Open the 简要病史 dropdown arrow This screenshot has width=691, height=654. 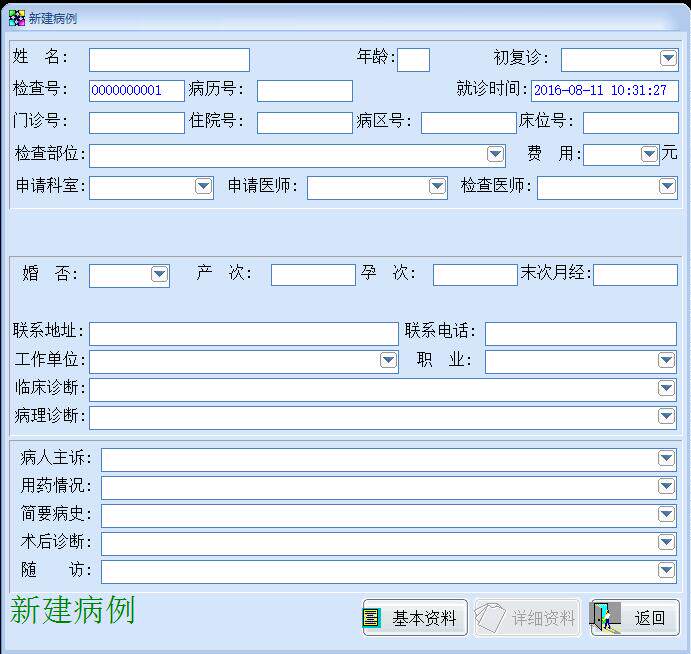[666, 514]
